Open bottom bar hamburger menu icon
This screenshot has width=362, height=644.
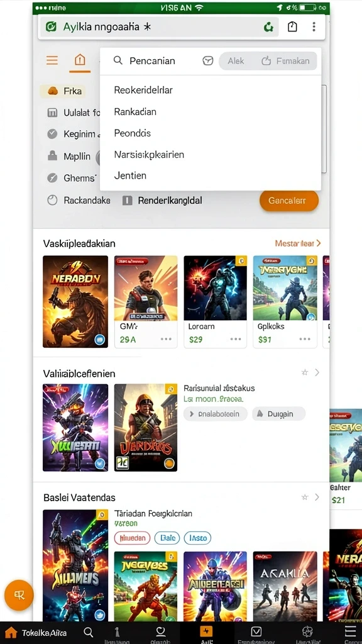[x=350, y=631]
